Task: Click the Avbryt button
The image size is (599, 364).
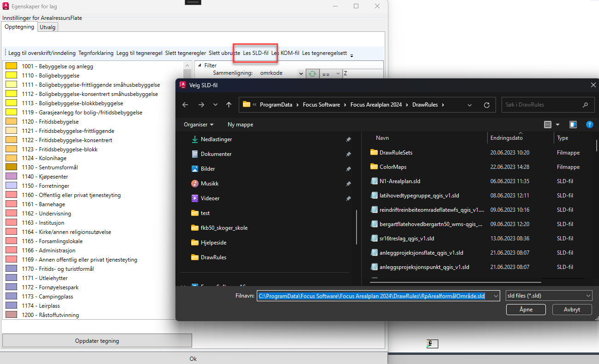Action: (x=572, y=310)
